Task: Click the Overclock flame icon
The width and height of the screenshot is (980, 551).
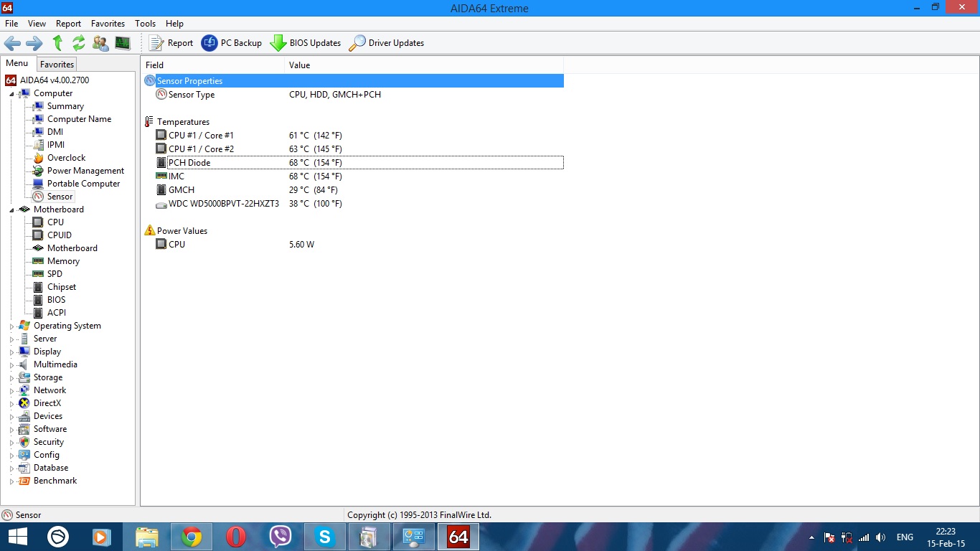Action: pyautogui.click(x=38, y=158)
